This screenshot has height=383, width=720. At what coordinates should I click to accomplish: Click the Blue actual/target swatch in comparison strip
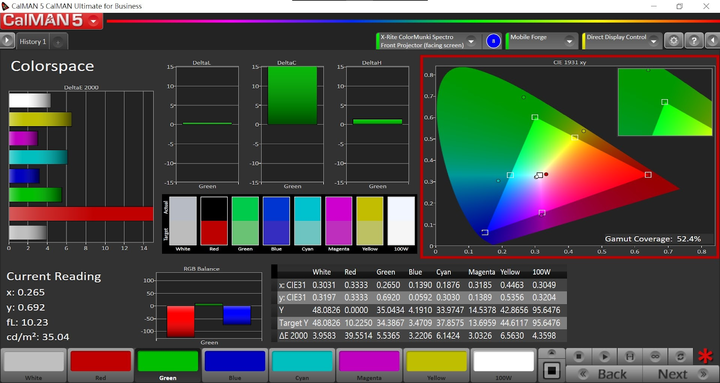276,221
